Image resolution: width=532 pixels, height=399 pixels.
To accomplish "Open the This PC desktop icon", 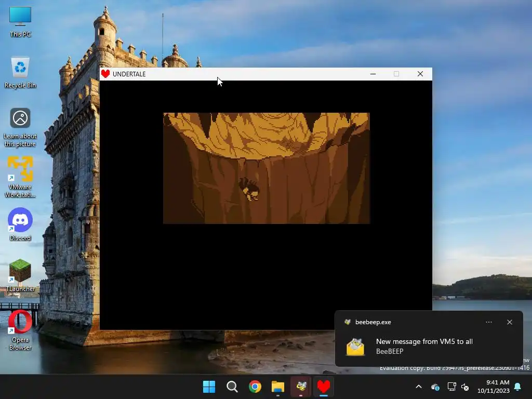I will click(20, 22).
